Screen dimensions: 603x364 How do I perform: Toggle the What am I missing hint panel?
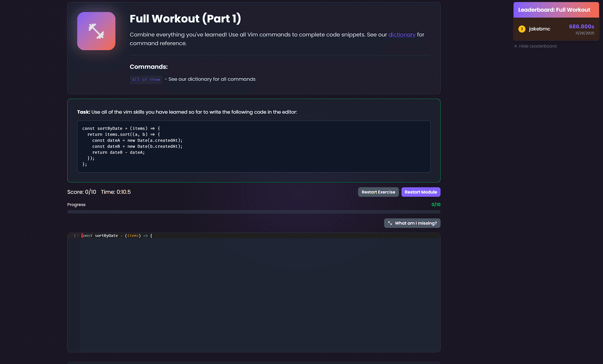click(x=412, y=223)
